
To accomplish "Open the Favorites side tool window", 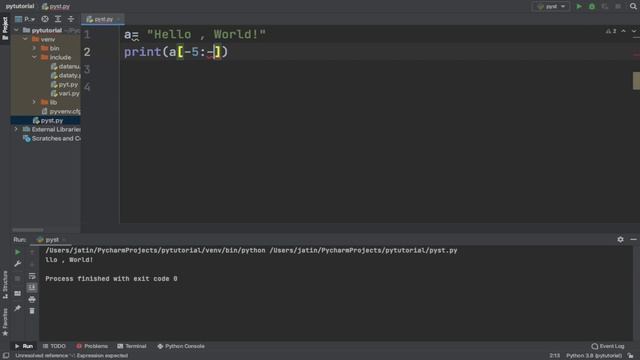I will [5, 322].
